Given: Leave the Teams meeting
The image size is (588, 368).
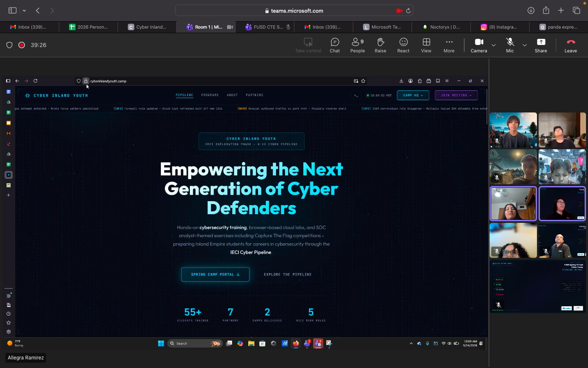Looking at the screenshot, I should 570,45.
